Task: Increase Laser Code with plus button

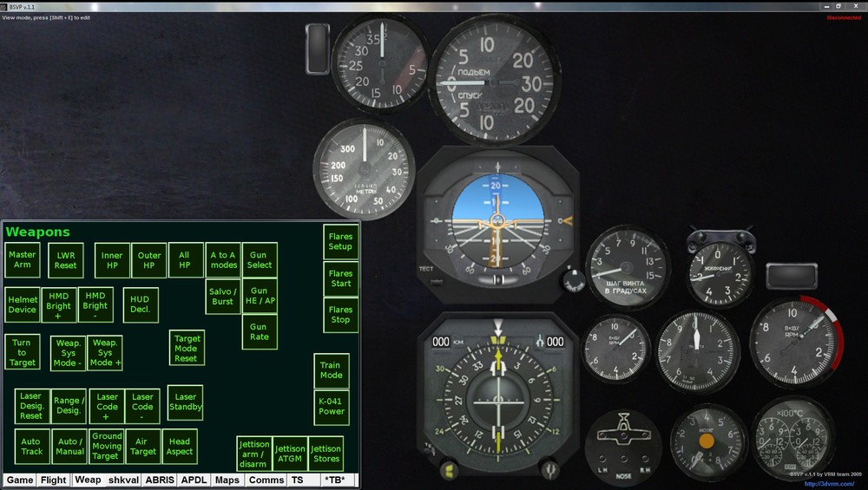Action: pyautogui.click(x=106, y=406)
